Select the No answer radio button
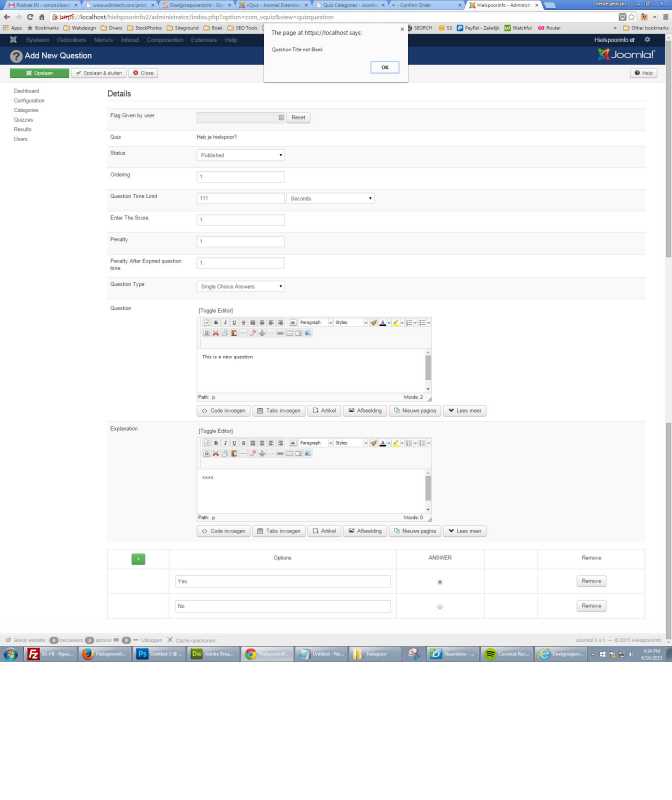Screen dimensions: 672x800 point(440,606)
